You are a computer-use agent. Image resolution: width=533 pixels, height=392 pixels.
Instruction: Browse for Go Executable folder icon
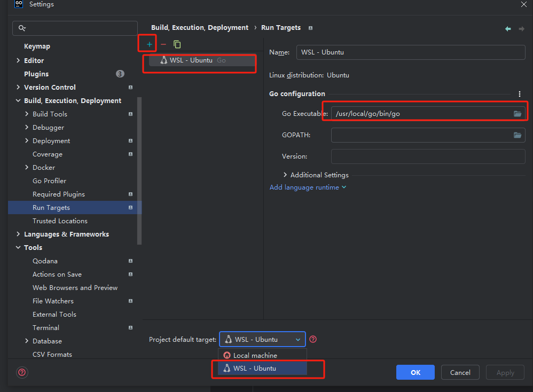coord(518,114)
